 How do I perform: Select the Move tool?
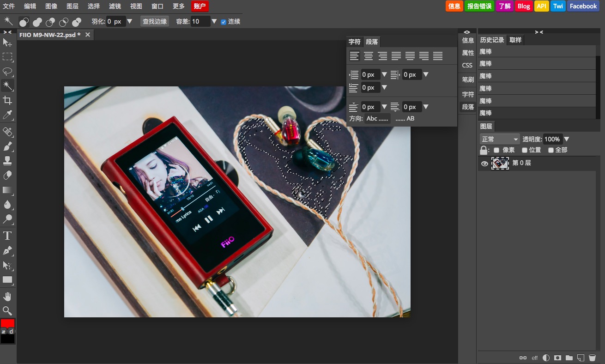click(x=7, y=42)
